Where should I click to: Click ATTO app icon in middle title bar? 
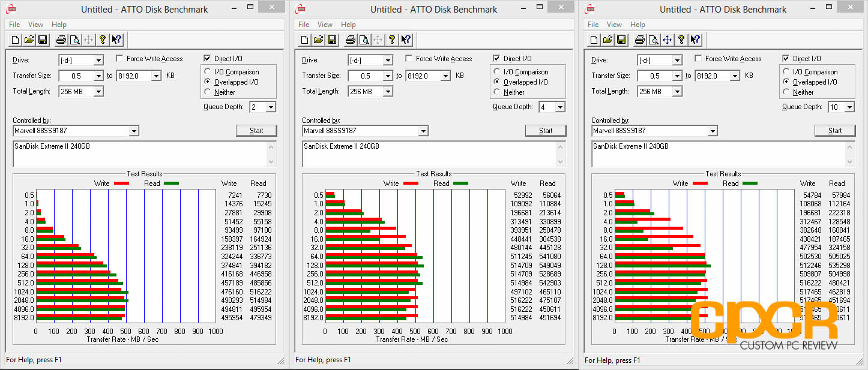(x=300, y=9)
